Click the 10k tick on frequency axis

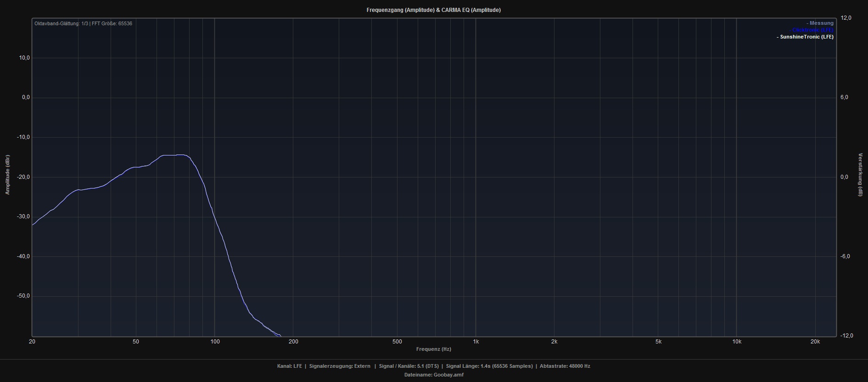coord(737,342)
